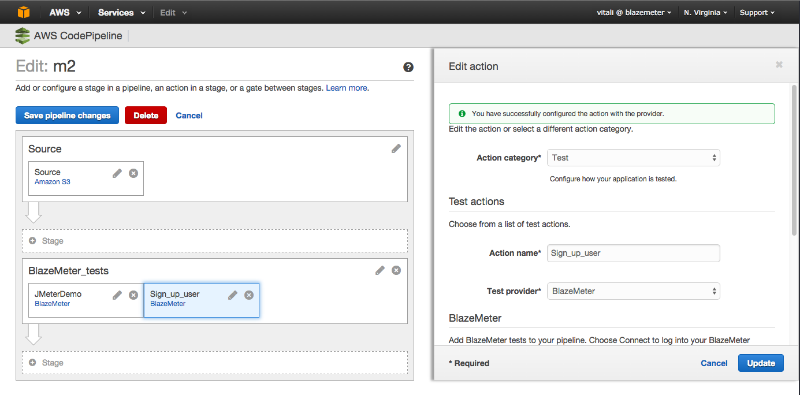Click the AWS CodePipeline title text
Viewport: 800px width, 395px height.
pyautogui.click(x=78, y=37)
